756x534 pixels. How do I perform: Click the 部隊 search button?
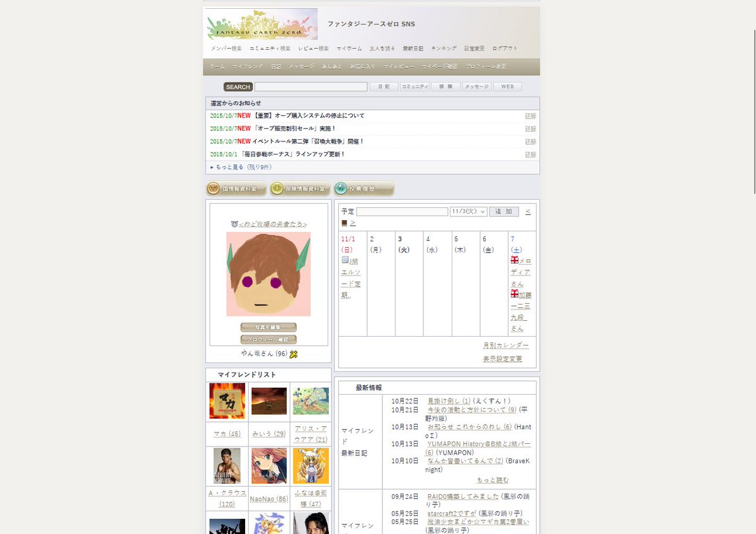[445, 87]
